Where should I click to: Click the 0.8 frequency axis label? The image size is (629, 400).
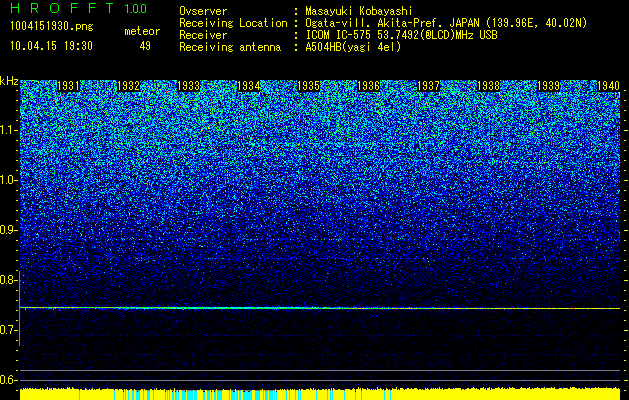pos(9,280)
